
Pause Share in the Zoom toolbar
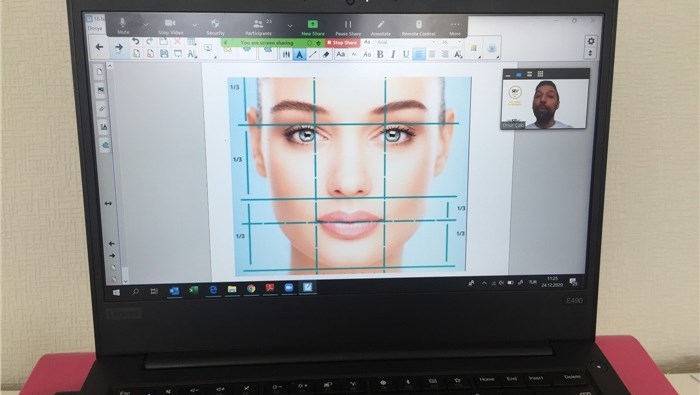click(x=348, y=28)
